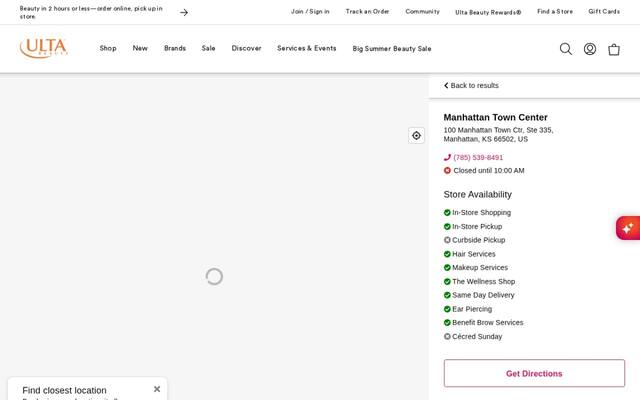Click the Beauty in 2 hours banner text
The height and width of the screenshot is (400, 640).
point(91,12)
